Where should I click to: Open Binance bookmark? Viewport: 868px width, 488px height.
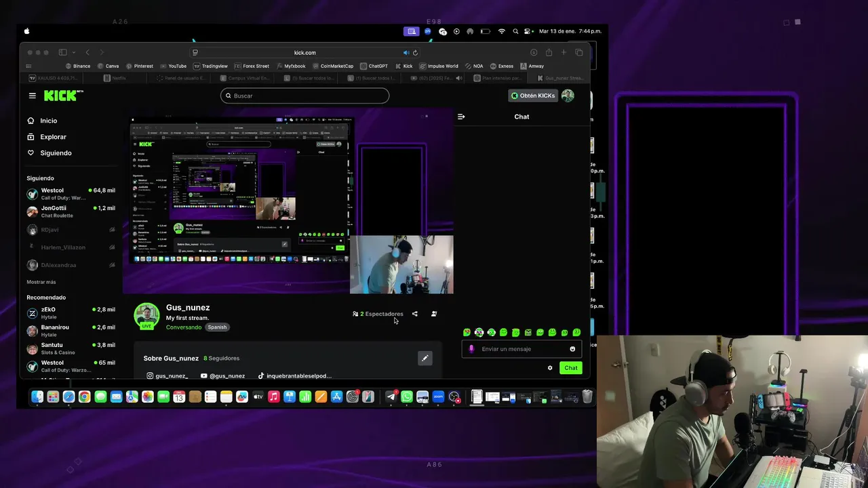coord(78,66)
